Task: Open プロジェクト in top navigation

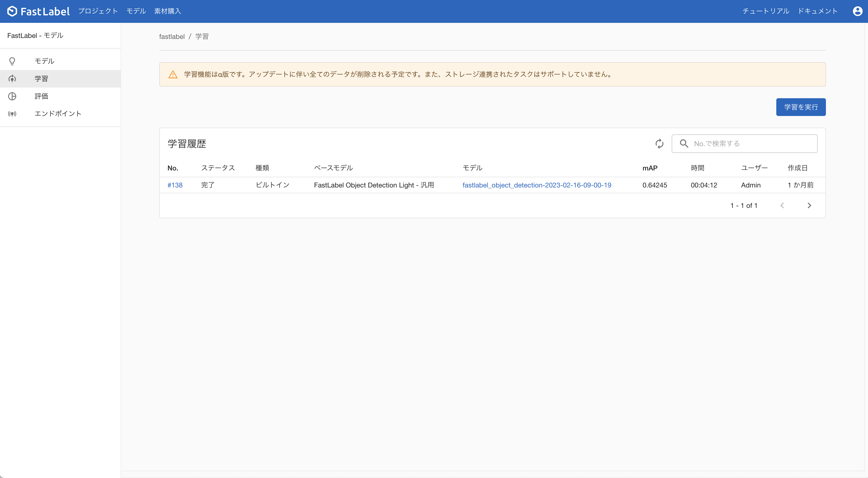Action: [x=98, y=11]
